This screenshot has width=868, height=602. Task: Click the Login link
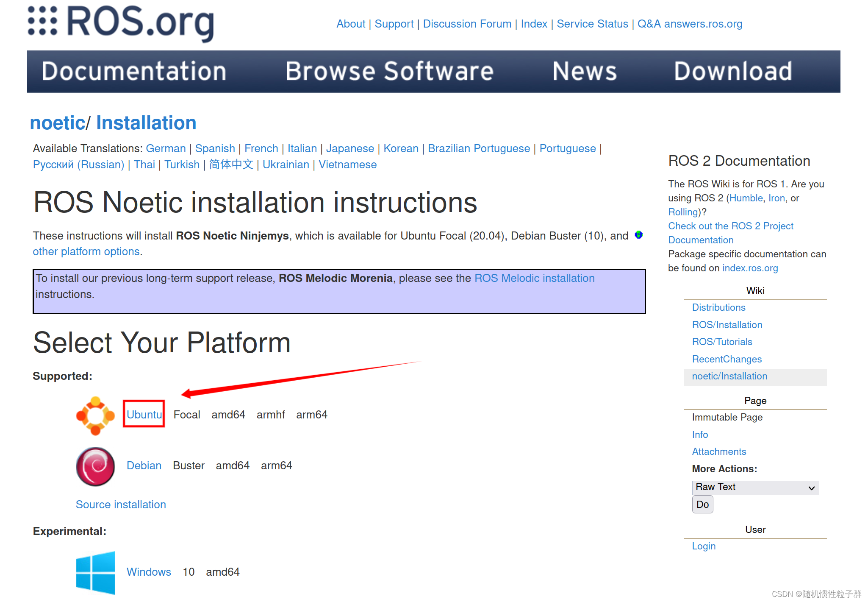point(704,546)
